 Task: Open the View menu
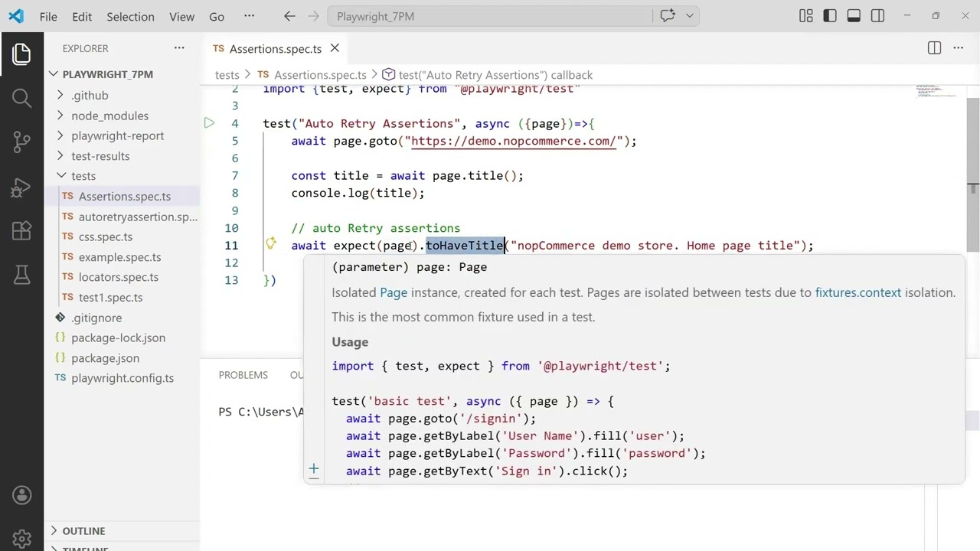pyautogui.click(x=181, y=16)
